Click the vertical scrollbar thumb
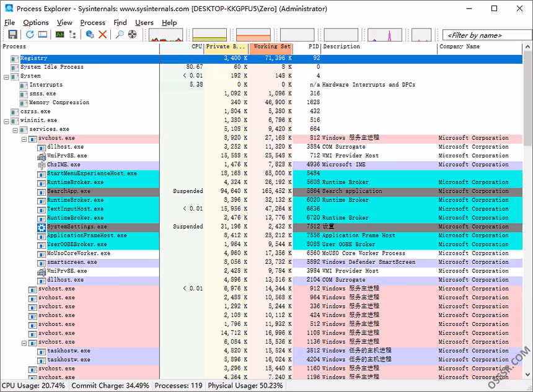 point(527,98)
